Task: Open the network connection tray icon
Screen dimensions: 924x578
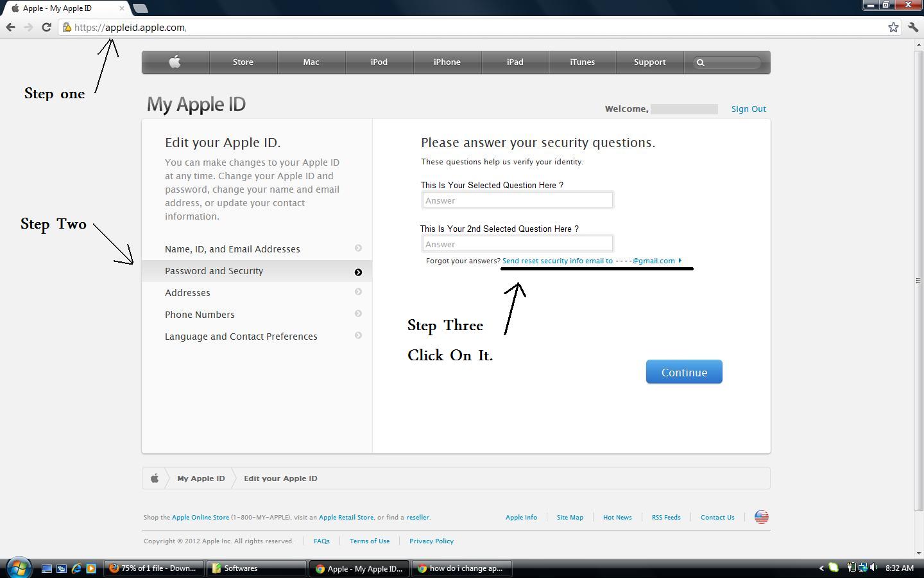Action: [x=862, y=568]
